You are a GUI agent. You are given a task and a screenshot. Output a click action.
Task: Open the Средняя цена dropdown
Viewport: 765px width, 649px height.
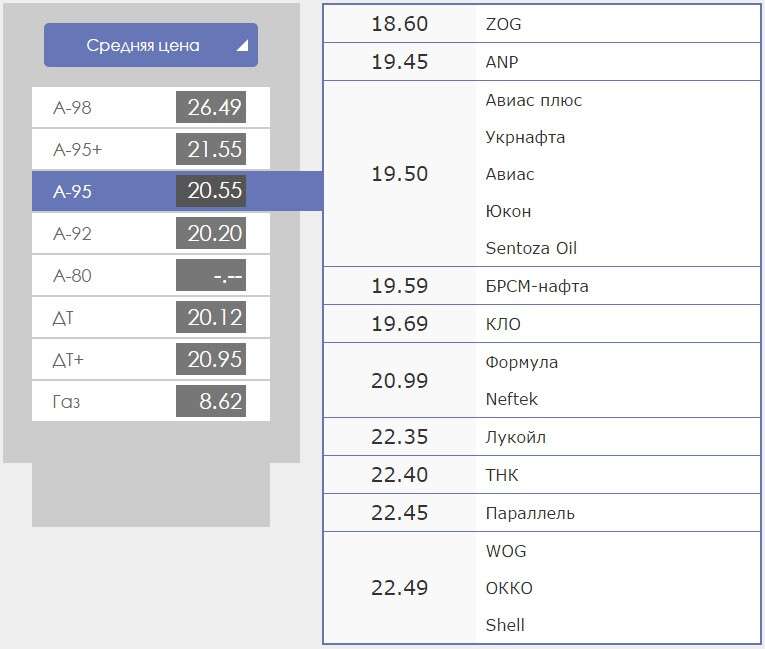151,45
